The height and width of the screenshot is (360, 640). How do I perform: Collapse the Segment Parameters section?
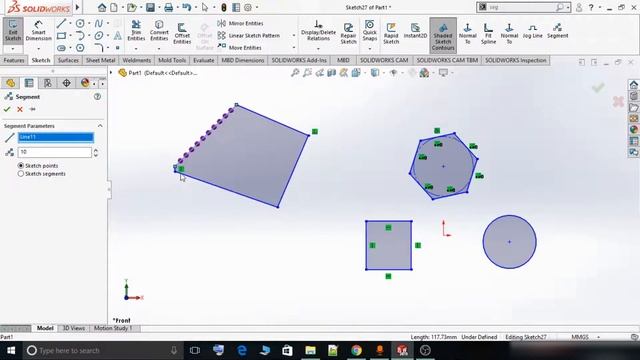[x=100, y=126]
